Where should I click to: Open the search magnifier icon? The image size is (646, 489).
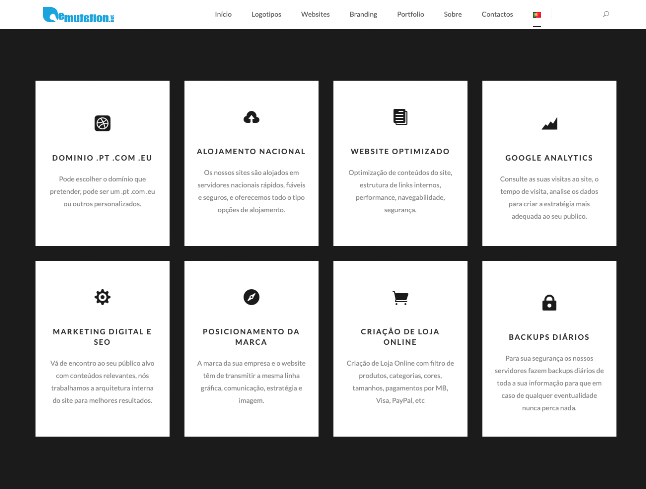606,14
